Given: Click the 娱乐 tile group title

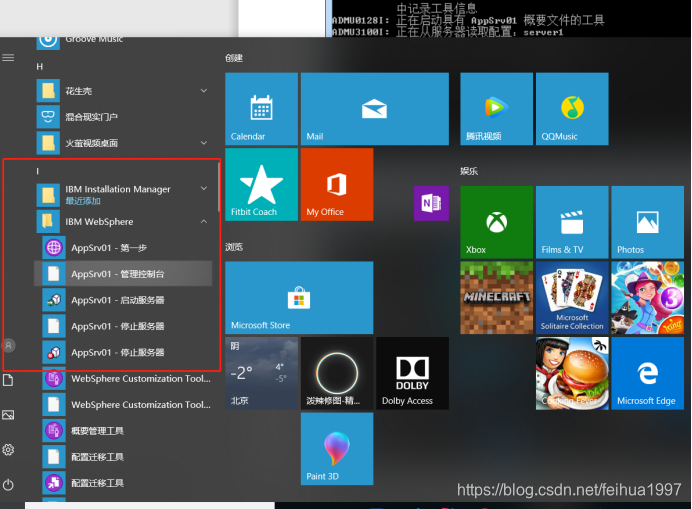Looking at the screenshot, I should pyautogui.click(x=469, y=171).
